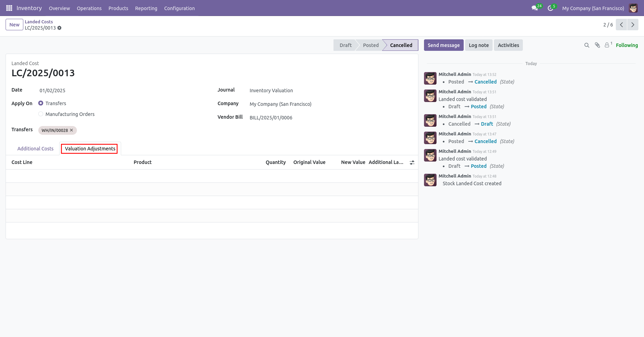Open the Landed Costs breadcrumb link
Image resolution: width=644 pixels, height=337 pixels.
(x=39, y=22)
